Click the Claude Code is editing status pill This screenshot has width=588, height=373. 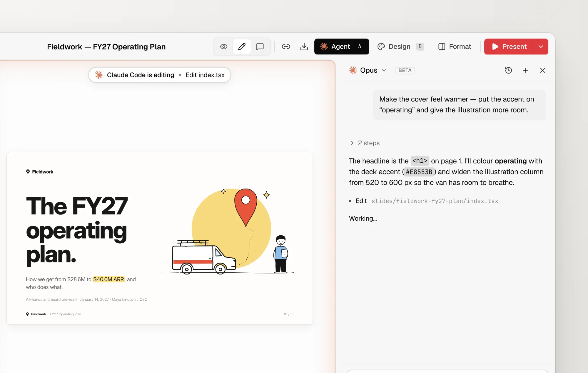160,75
